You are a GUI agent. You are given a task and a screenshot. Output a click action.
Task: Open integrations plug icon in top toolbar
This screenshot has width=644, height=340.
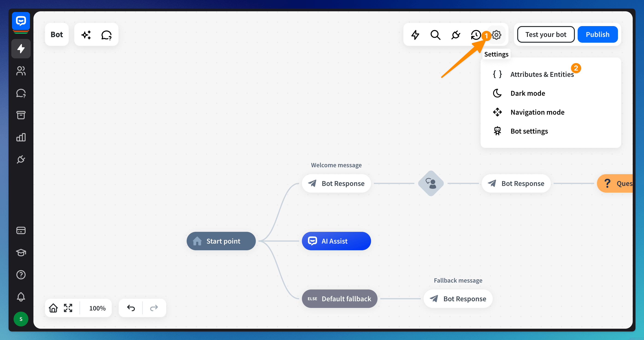click(455, 35)
